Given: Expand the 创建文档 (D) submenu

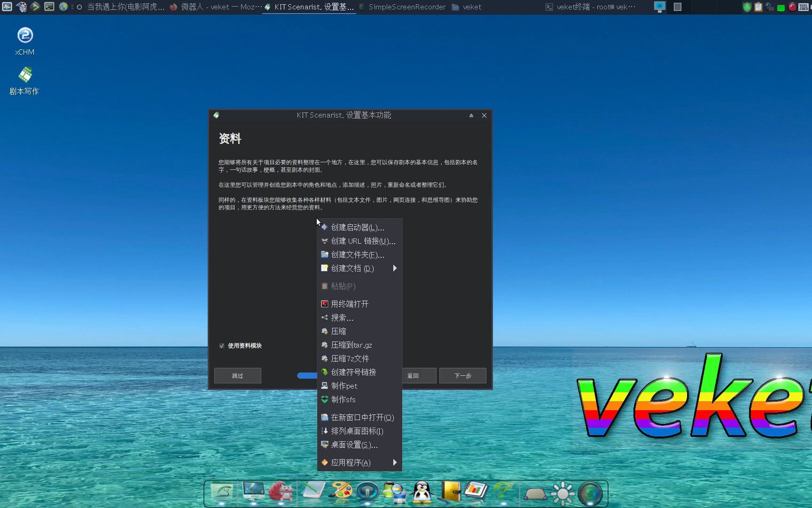Looking at the screenshot, I should [x=360, y=268].
